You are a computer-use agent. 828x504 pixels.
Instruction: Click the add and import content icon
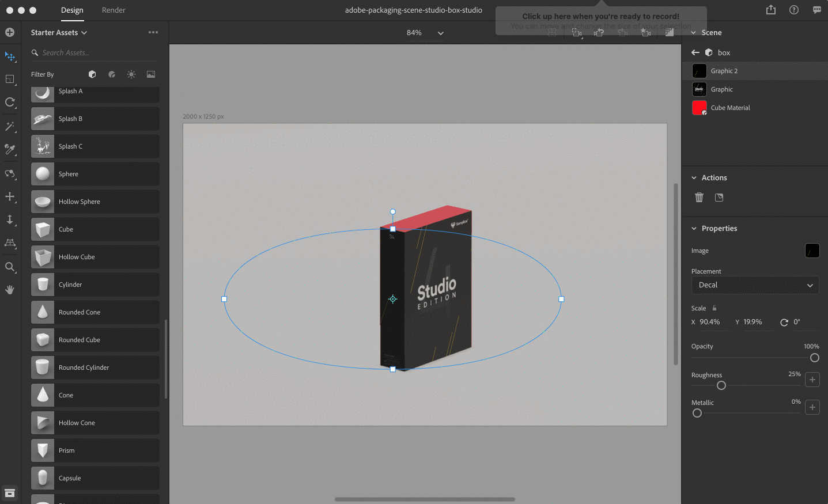[10, 32]
